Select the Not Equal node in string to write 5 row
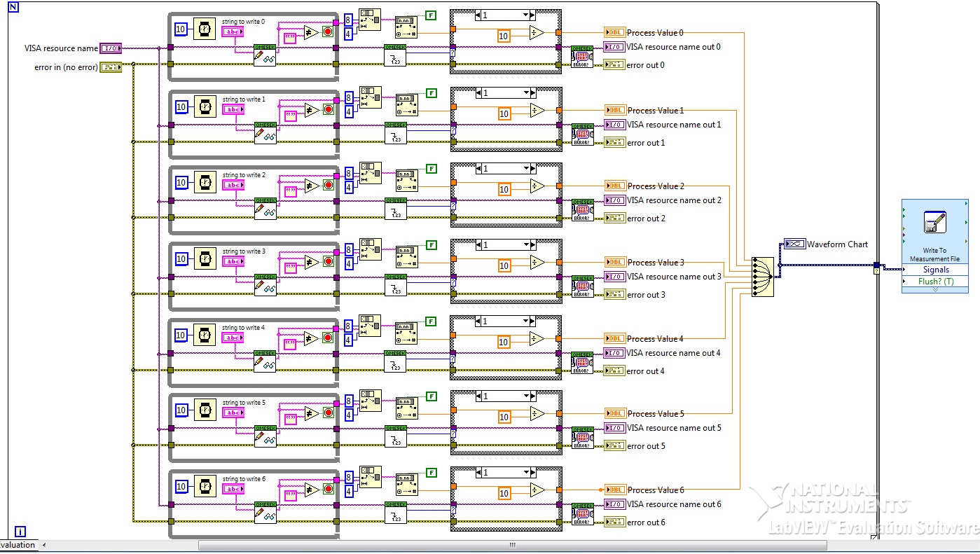This screenshot has width=980, height=554. [x=311, y=413]
